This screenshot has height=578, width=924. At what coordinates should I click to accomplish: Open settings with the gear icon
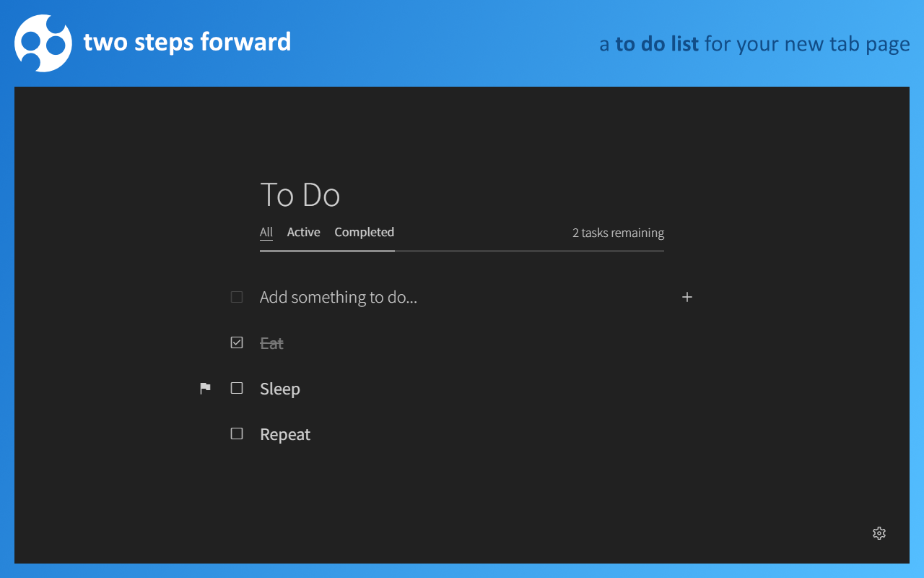click(879, 533)
